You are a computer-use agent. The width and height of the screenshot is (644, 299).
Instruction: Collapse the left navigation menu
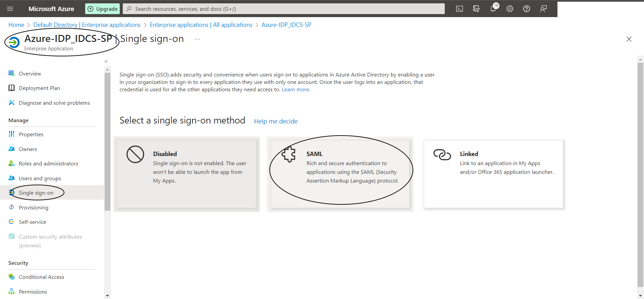click(x=106, y=61)
